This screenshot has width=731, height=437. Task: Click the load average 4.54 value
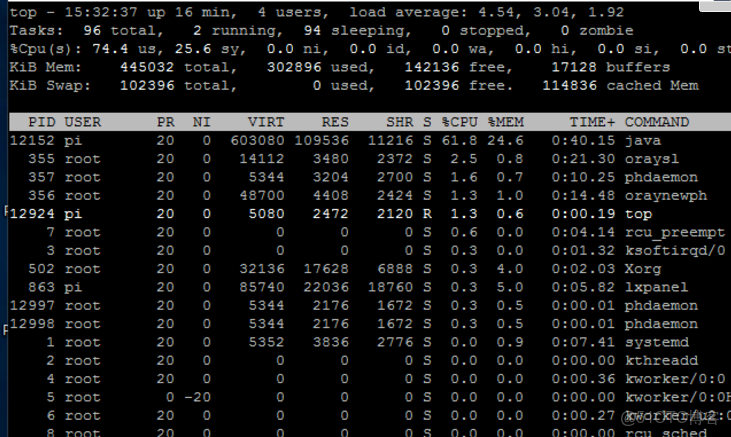pos(497,12)
